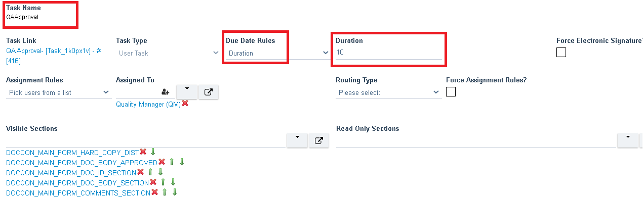Click add-user icon in Assigned To field

(x=165, y=92)
